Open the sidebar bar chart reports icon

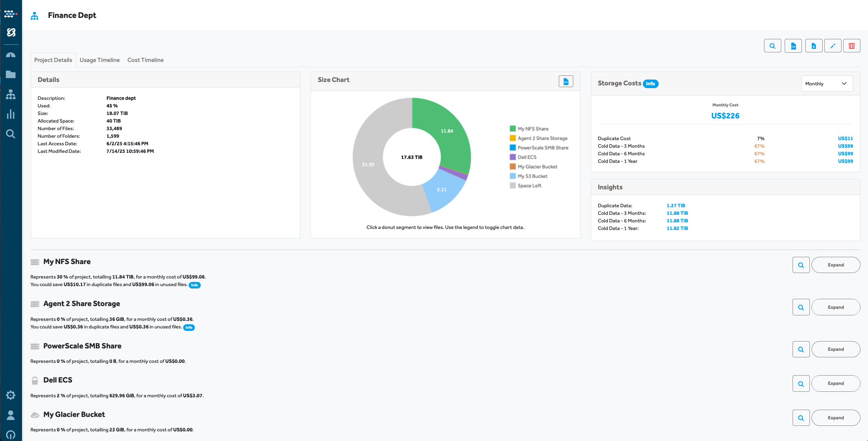pos(11,114)
